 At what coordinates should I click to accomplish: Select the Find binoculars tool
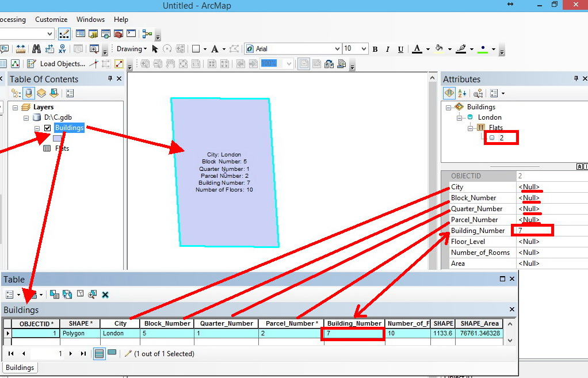pyautogui.click(x=36, y=49)
